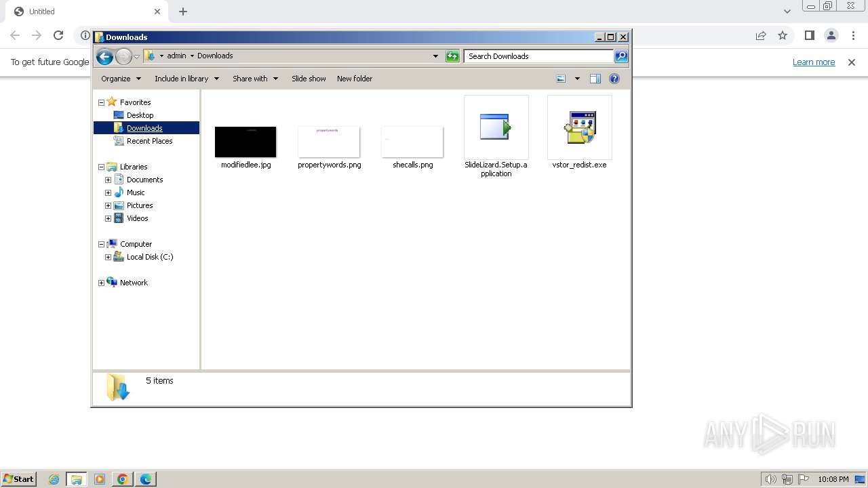Toggle Chrome side panel icon
The image size is (868, 488).
coord(809,35)
